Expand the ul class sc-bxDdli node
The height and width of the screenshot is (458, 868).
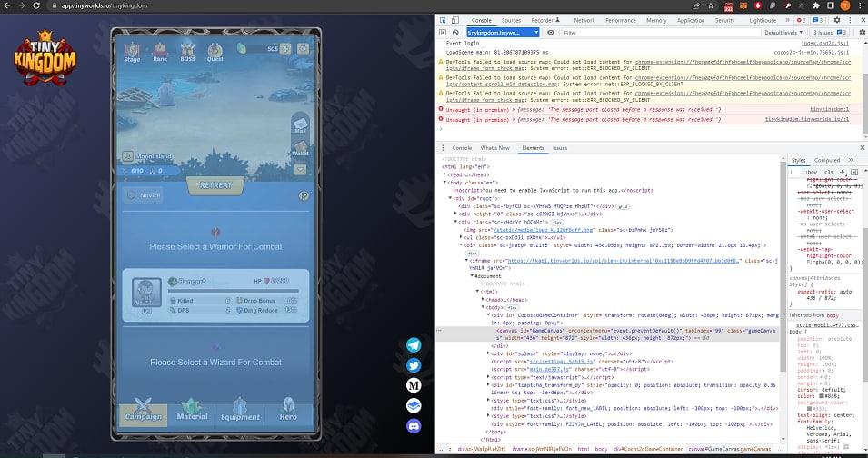tap(461, 237)
